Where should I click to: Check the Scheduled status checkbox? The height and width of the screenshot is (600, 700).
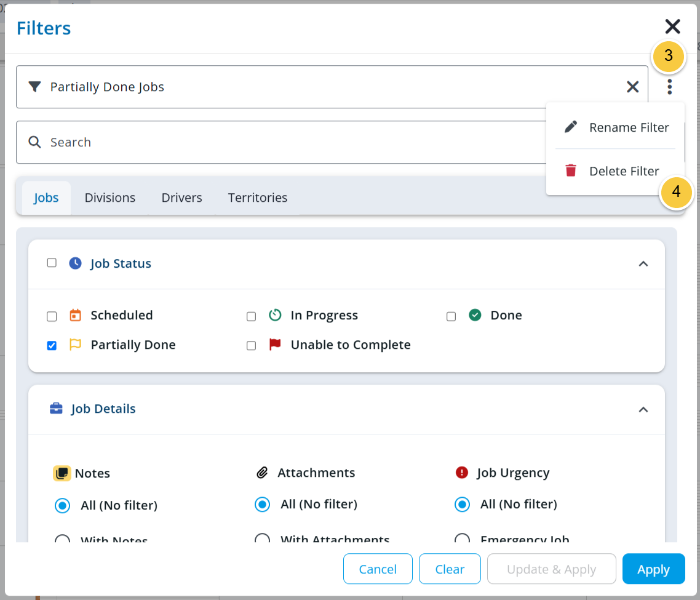pos(52,316)
